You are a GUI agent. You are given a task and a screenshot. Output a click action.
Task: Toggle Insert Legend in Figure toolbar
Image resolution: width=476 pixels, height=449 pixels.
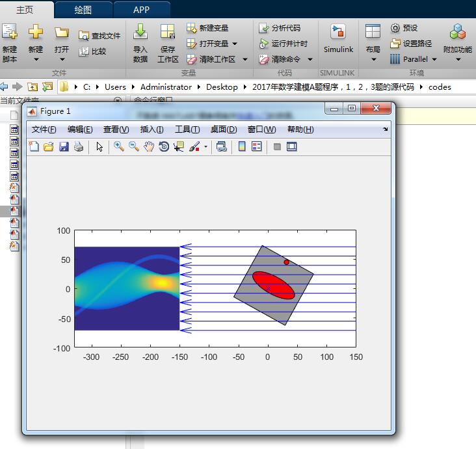(x=256, y=146)
